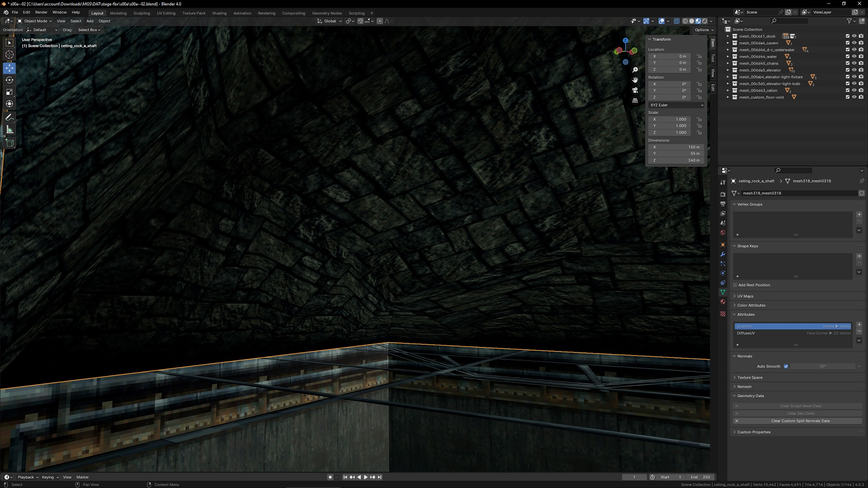Viewport: 868px width, 488px height.
Task: Open the Select Box drag dropdown
Action: [x=89, y=30]
